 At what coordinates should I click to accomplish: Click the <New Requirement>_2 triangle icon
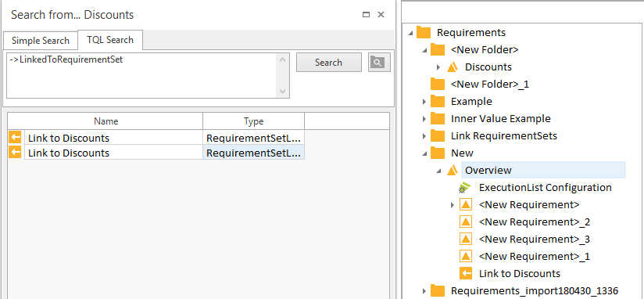[x=466, y=222]
